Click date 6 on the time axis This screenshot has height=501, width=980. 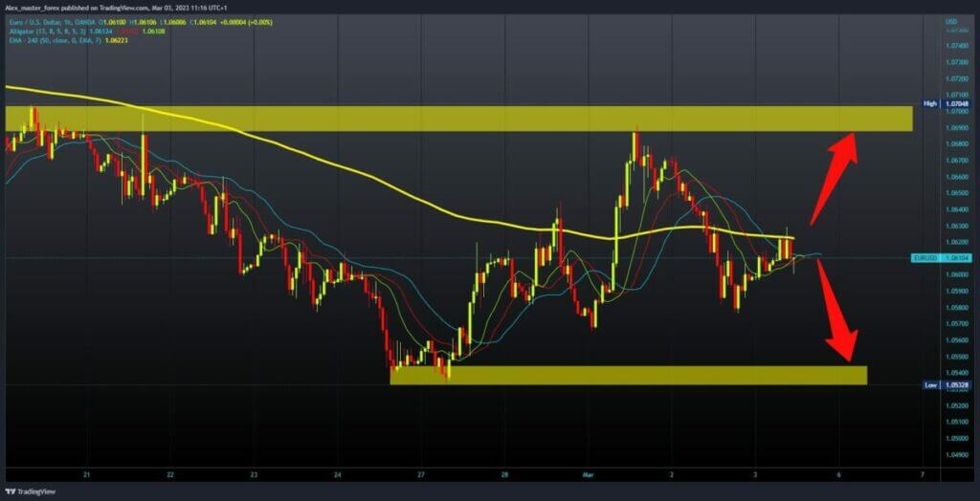[839, 474]
